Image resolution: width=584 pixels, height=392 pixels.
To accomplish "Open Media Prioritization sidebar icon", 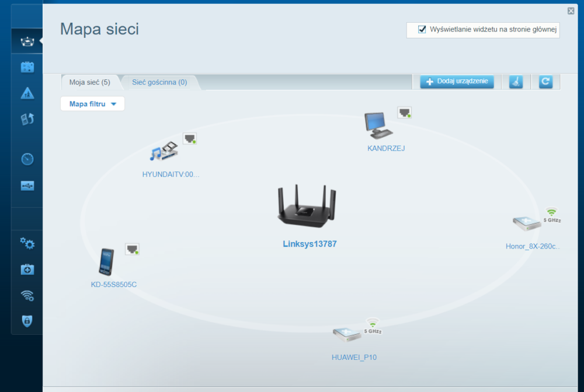I will 27,119.
